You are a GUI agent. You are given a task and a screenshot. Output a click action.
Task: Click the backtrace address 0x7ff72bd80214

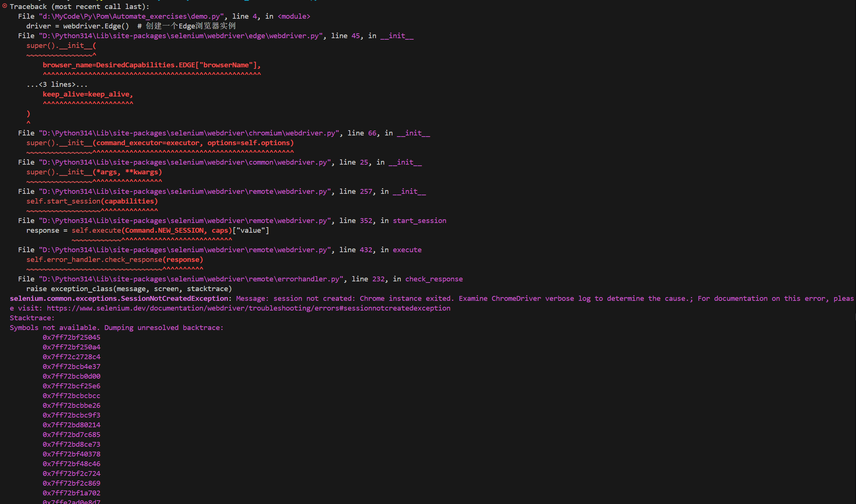72,425
